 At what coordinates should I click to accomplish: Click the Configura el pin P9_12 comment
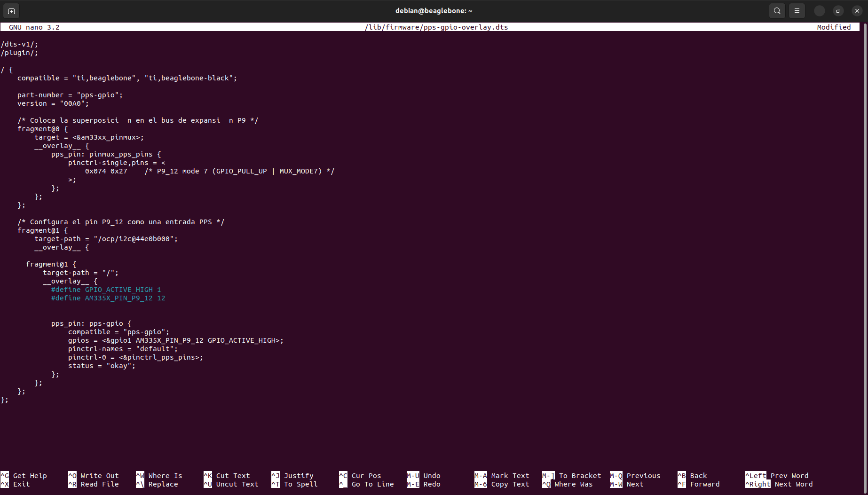tap(121, 222)
